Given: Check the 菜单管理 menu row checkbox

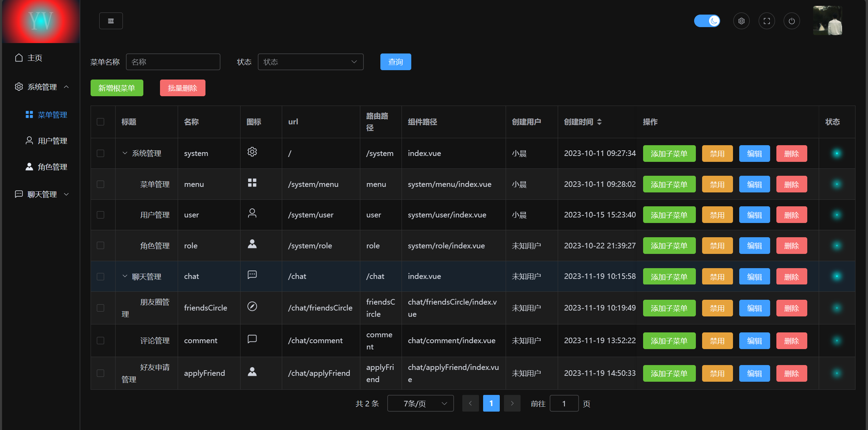Looking at the screenshot, I should 100,184.
